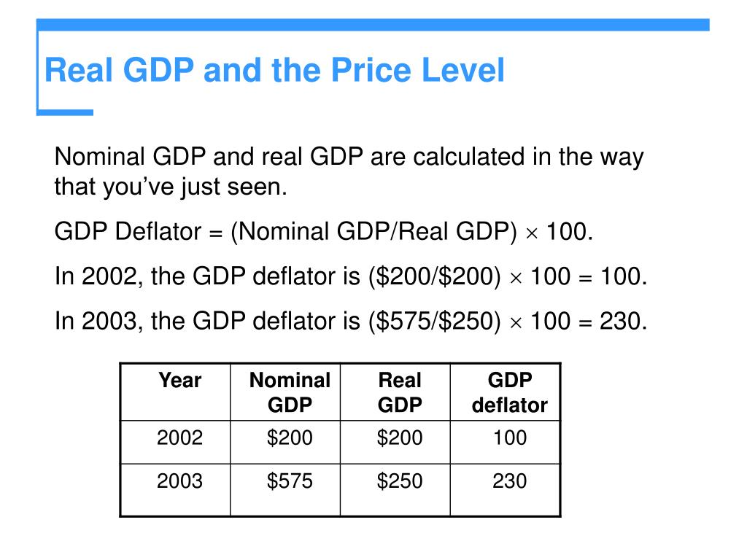Click the 2002 nominal GDP $200 cell

tap(285, 442)
